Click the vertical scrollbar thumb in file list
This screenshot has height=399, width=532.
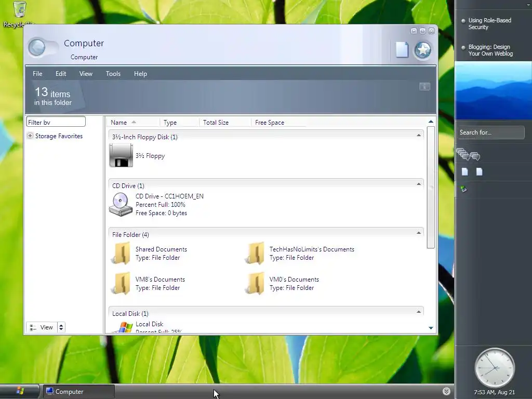pos(431,187)
